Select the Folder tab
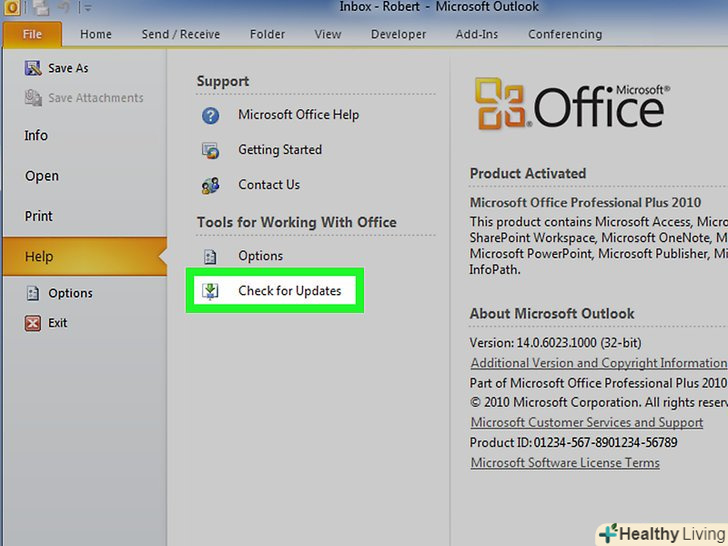728x546 pixels. point(267,34)
